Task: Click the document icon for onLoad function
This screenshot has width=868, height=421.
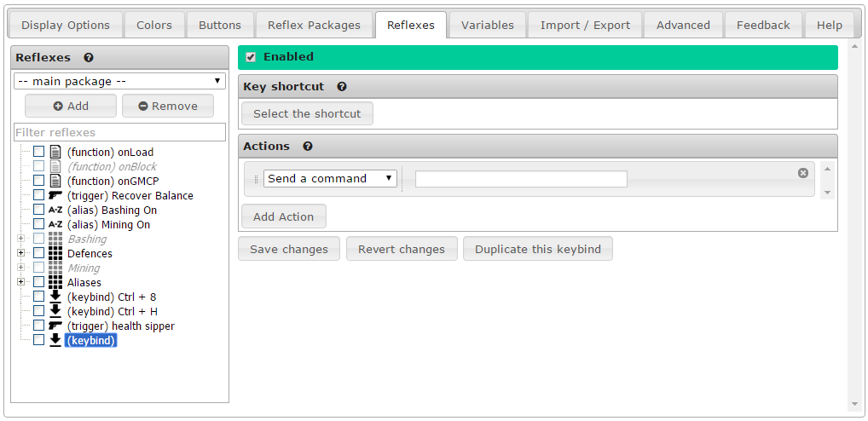Action: click(55, 153)
